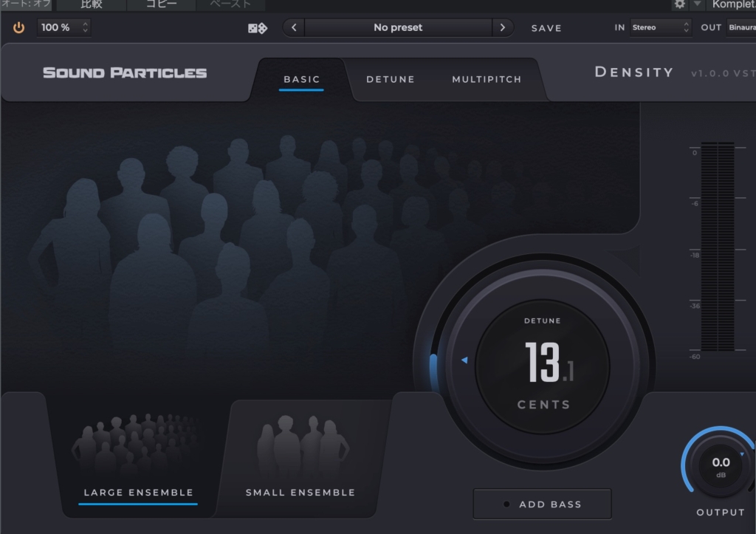Image resolution: width=756 pixels, height=534 pixels.
Task: Go to previous preset with left arrow
Action: coord(294,28)
